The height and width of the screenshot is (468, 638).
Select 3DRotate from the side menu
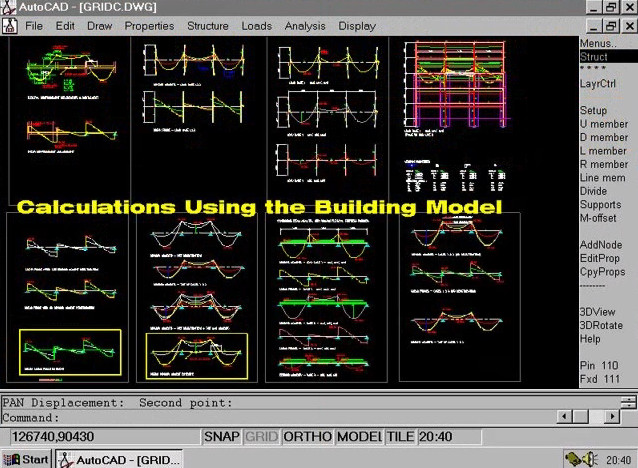(603, 326)
